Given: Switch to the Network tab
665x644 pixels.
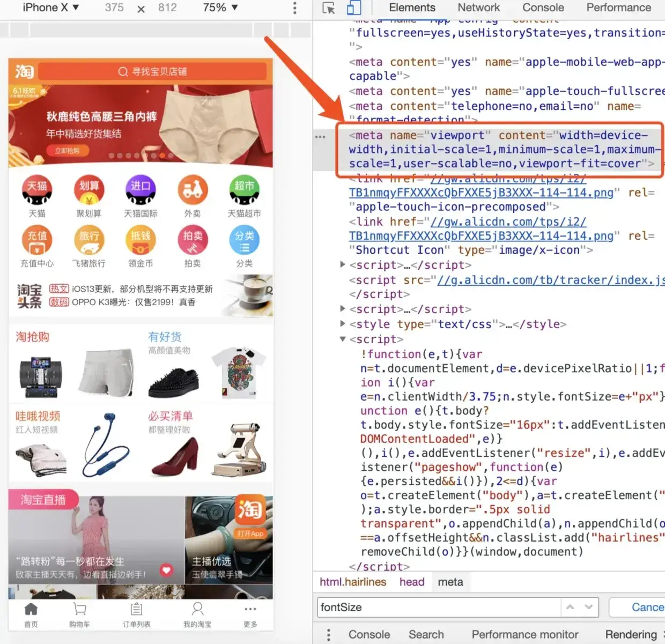Looking at the screenshot, I should (478, 8).
